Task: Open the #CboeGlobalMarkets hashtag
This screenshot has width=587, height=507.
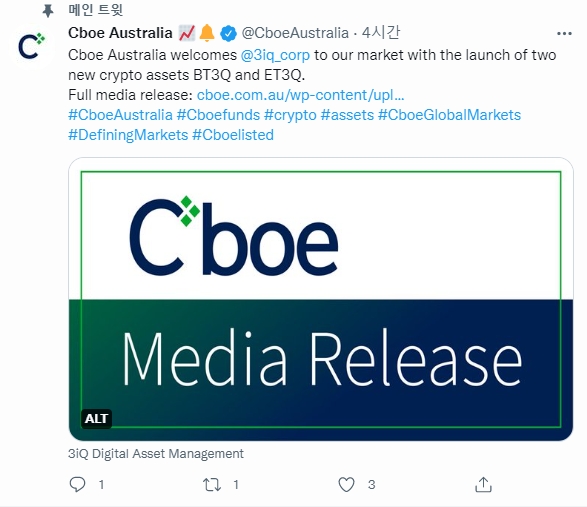Action: pyautogui.click(x=449, y=115)
